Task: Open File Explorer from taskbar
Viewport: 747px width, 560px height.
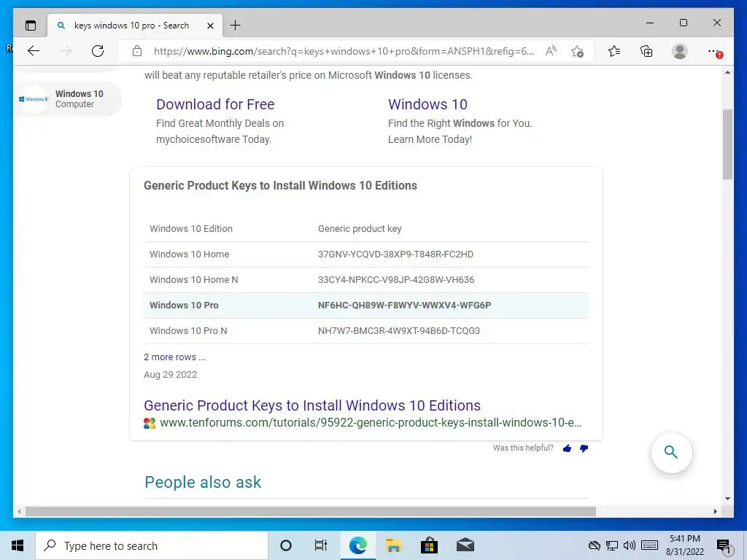Action: pyautogui.click(x=393, y=545)
